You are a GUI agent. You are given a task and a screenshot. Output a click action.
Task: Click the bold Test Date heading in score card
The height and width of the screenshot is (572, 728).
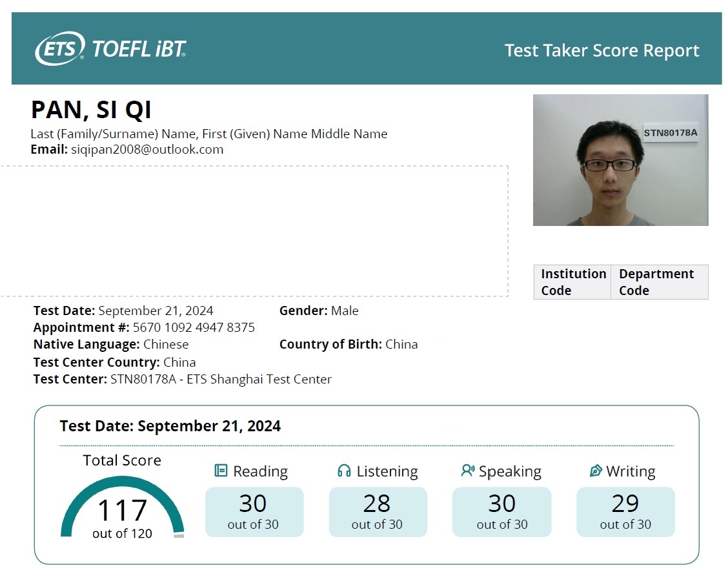click(x=170, y=425)
